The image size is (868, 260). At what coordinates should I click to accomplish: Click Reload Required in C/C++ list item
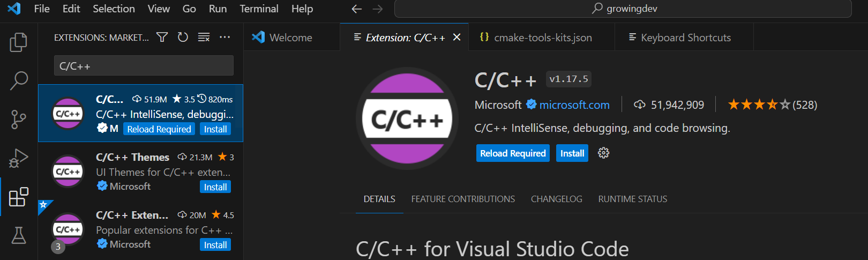pyautogui.click(x=159, y=129)
